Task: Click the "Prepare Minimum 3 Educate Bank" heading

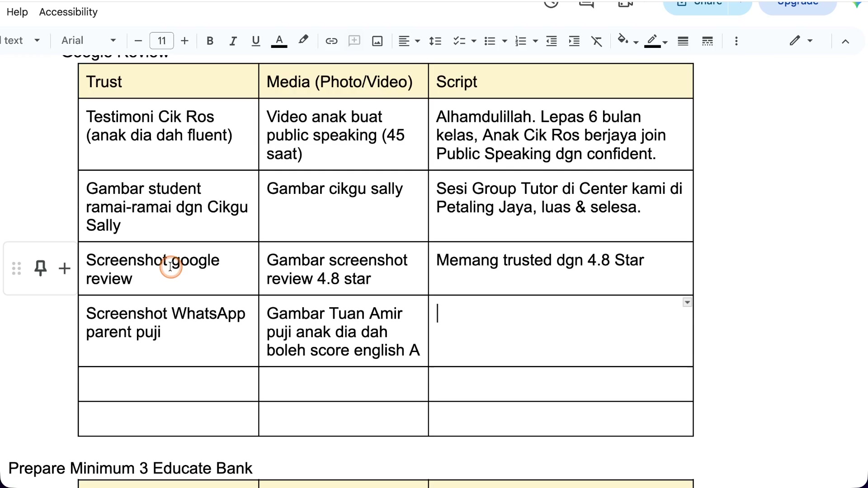Action: [x=130, y=469]
